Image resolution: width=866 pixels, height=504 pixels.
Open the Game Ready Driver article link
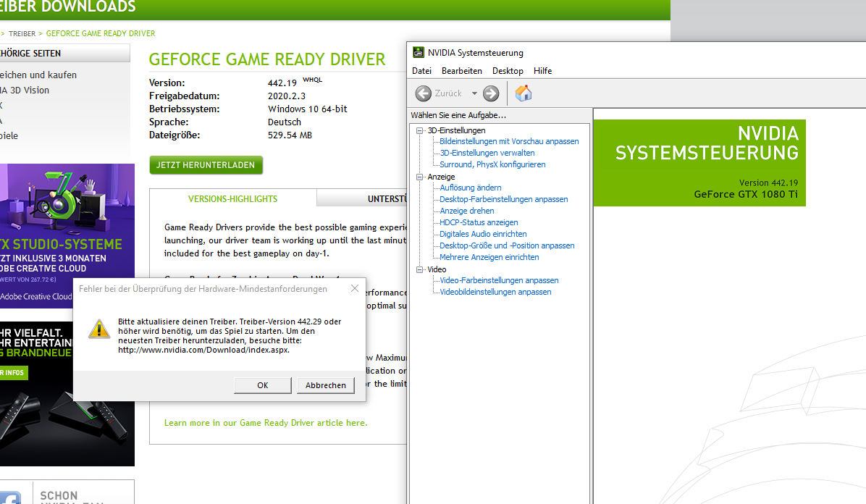click(x=266, y=423)
